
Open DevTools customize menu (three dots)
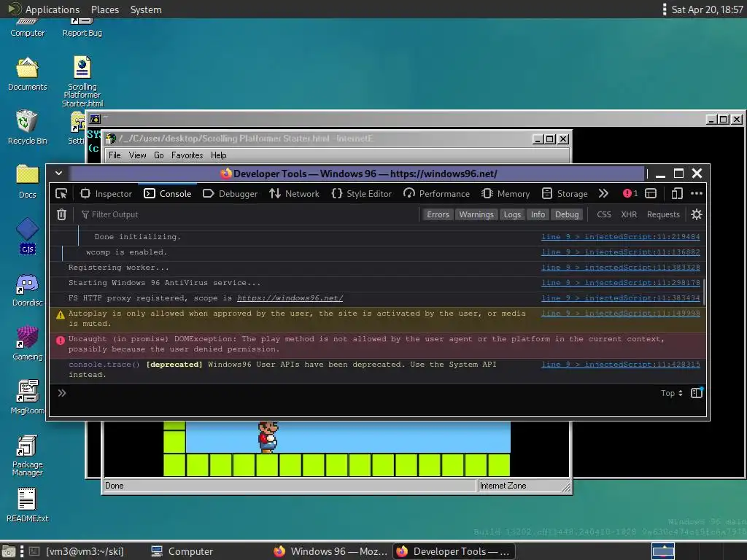pyautogui.click(x=697, y=193)
